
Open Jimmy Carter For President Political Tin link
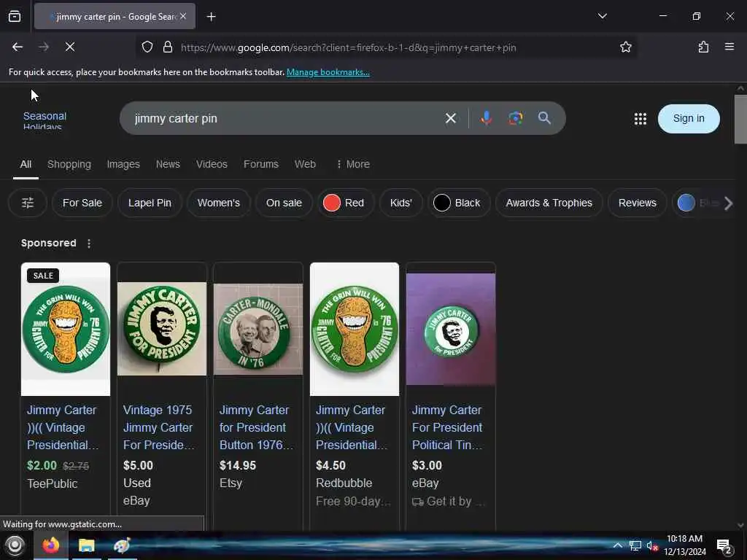(447, 427)
